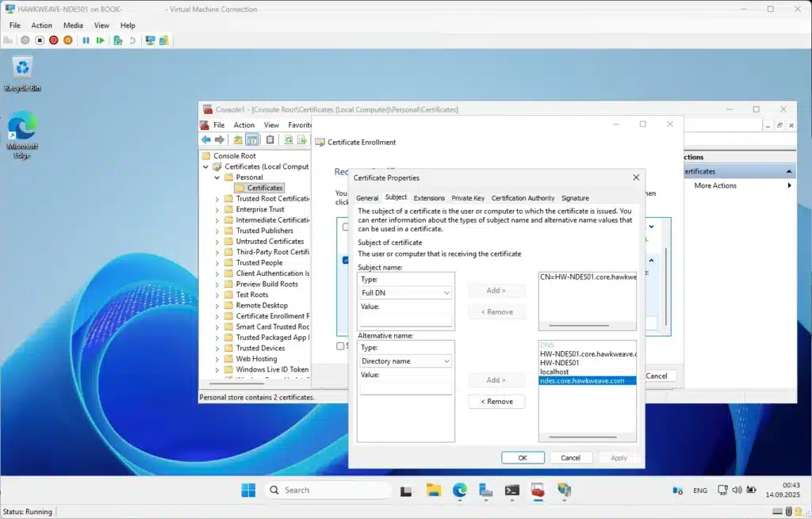The image size is (812, 519).
Task: Expand the Trusted Publishers tree node
Action: (x=217, y=231)
